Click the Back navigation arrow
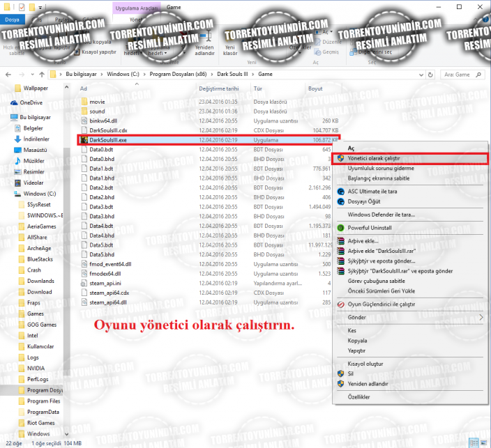491x448 pixels. pyautogui.click(x=8, y=75)
